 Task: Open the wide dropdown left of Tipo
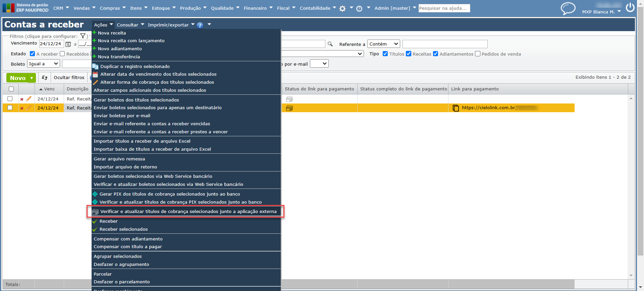coord(322,54)
